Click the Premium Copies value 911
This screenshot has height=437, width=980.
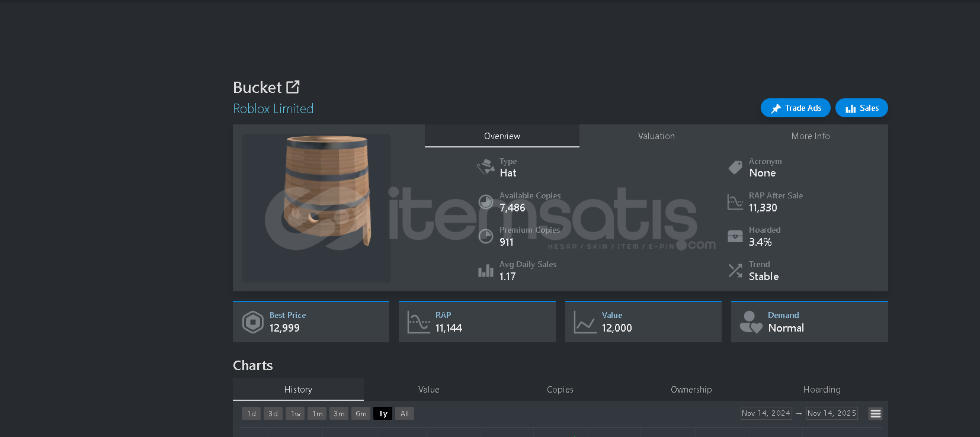[507, 242]
